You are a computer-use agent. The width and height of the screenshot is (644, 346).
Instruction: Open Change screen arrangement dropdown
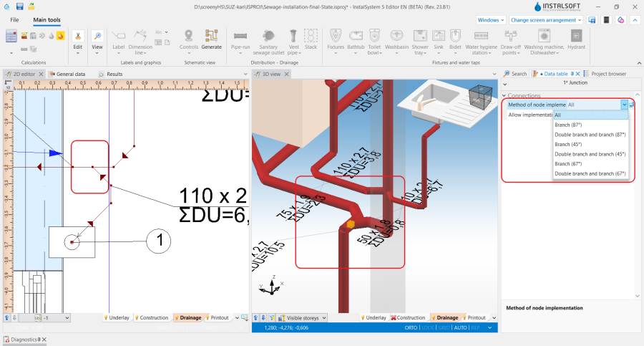click(x=546, y=20)
